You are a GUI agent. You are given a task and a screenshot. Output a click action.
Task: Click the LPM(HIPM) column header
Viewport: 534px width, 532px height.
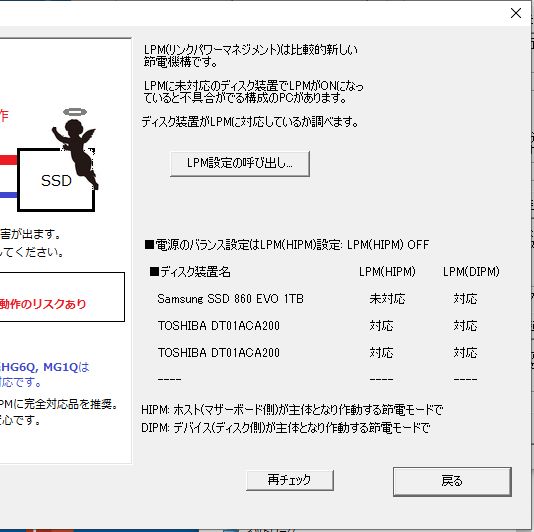pos(387,271)
